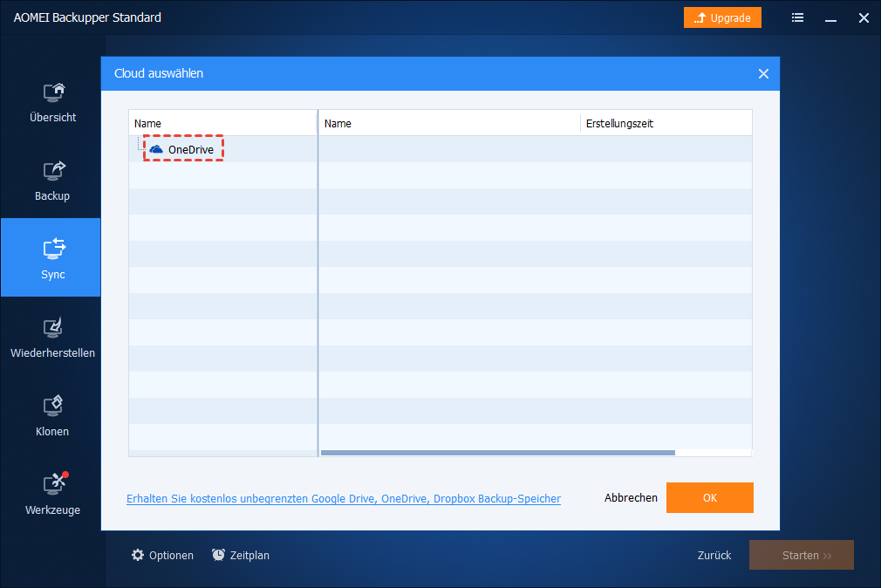Click the left pane Name column header

(x=223, y=123)
